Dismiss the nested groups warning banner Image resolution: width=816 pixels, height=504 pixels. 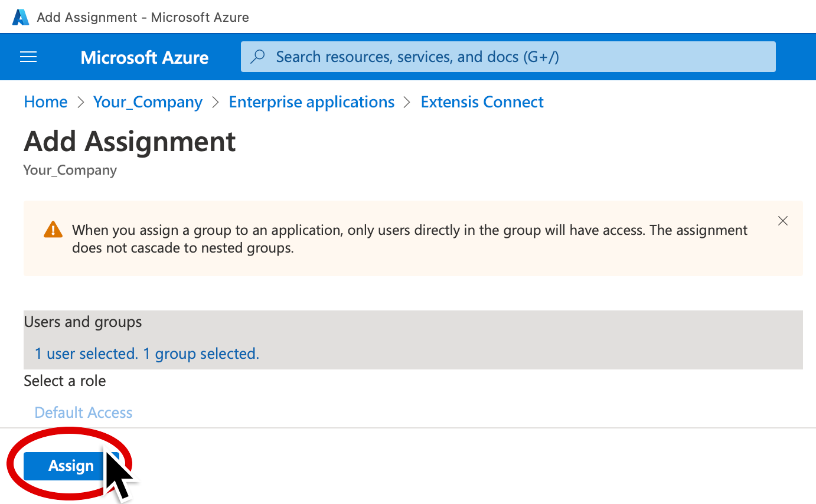pos(783,221)
